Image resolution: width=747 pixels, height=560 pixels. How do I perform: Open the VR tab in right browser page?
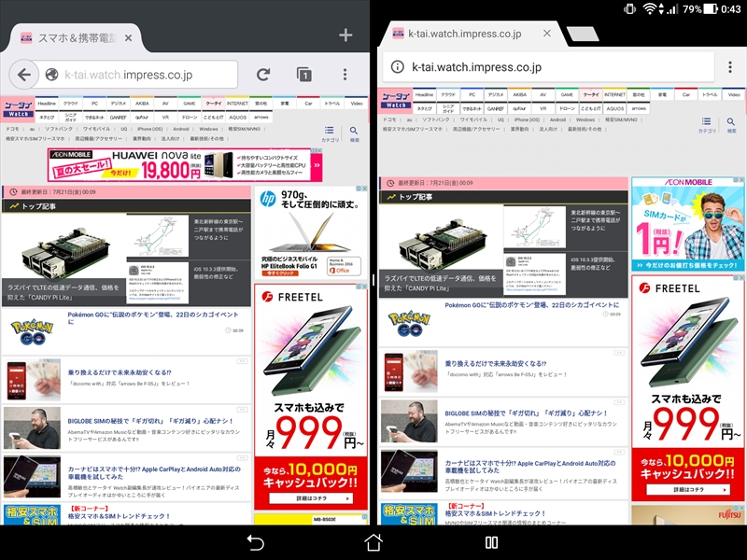click(x=543, y=108)
